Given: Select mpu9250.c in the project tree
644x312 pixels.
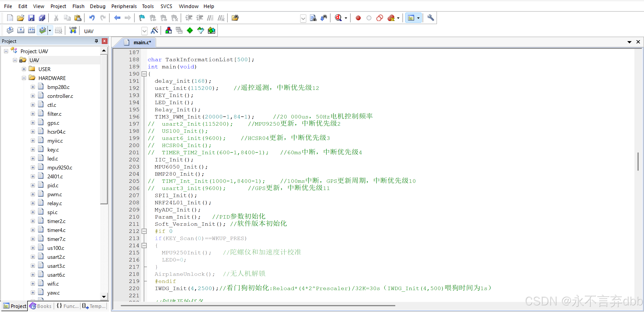Looking at the screenshot, I should point(59,168).
